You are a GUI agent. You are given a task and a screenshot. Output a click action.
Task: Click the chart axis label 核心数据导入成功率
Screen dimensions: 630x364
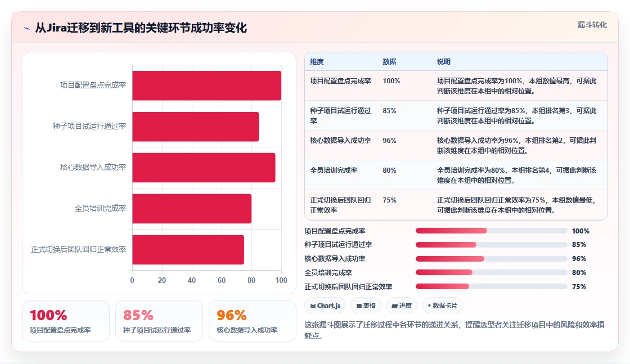coord(93,167)
